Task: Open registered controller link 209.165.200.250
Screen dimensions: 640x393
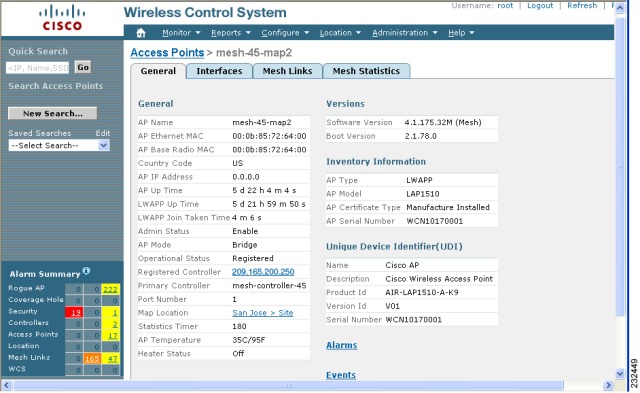Action: click(263, 272)
